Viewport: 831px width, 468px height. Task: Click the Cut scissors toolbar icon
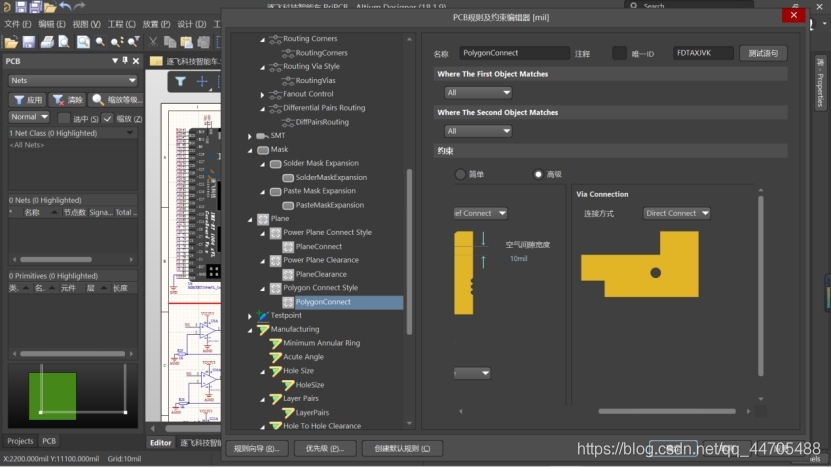pos(153,42)
